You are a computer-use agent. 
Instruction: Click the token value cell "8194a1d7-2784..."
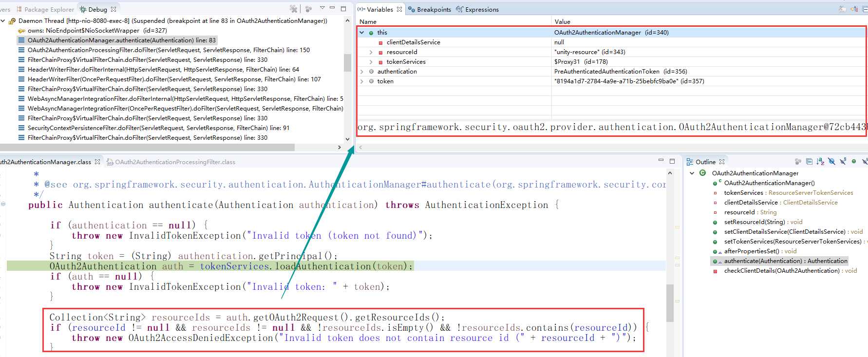629,81
